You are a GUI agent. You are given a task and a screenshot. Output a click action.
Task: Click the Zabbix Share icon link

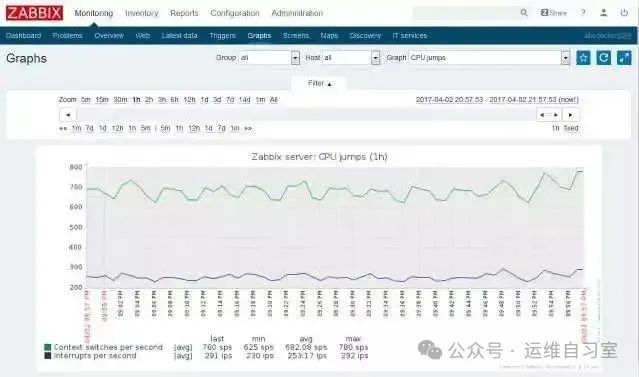tap(553, 13)
